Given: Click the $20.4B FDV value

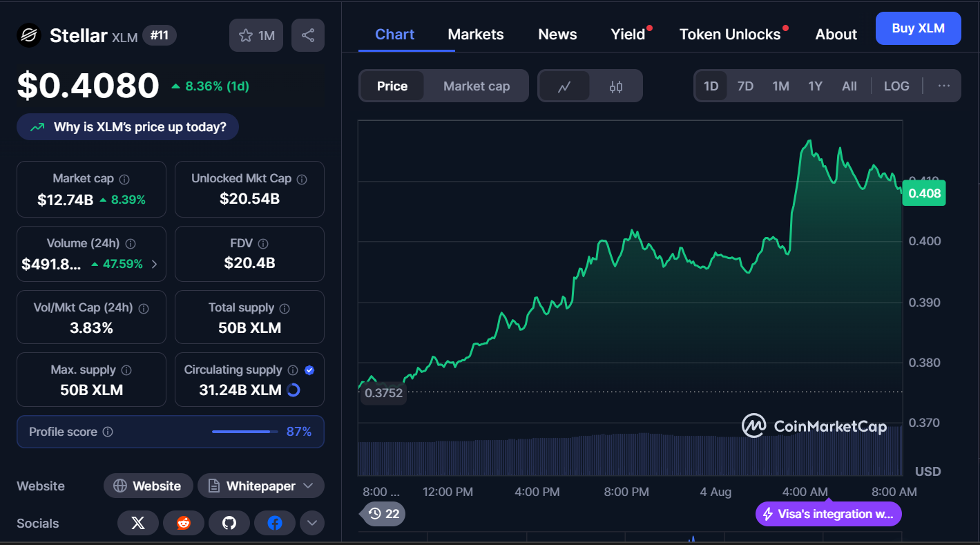Looking at the screenshot, I should click(249, 263).
